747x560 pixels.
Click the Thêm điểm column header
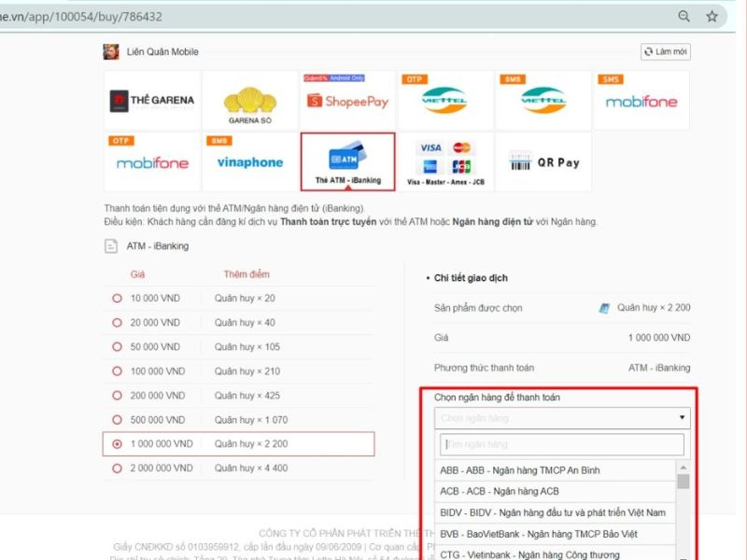(x=247, y=274)
